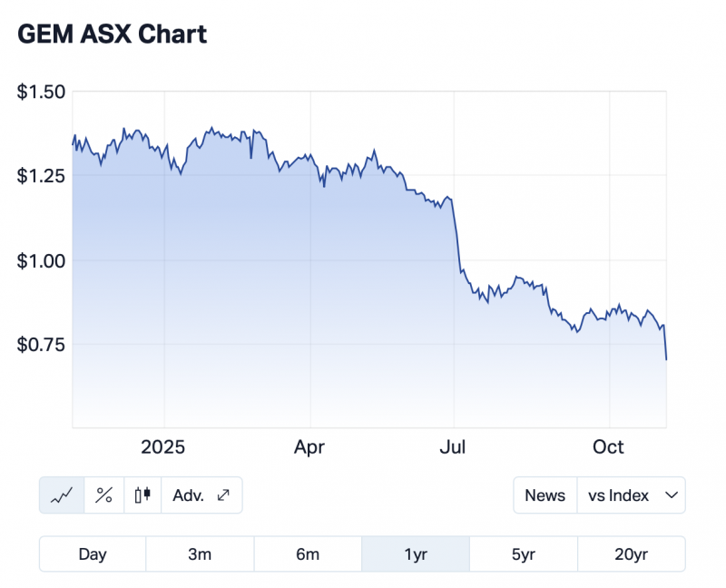726x588 pixels.
Task: Select the candlestick chart icon
Action: 142,495
